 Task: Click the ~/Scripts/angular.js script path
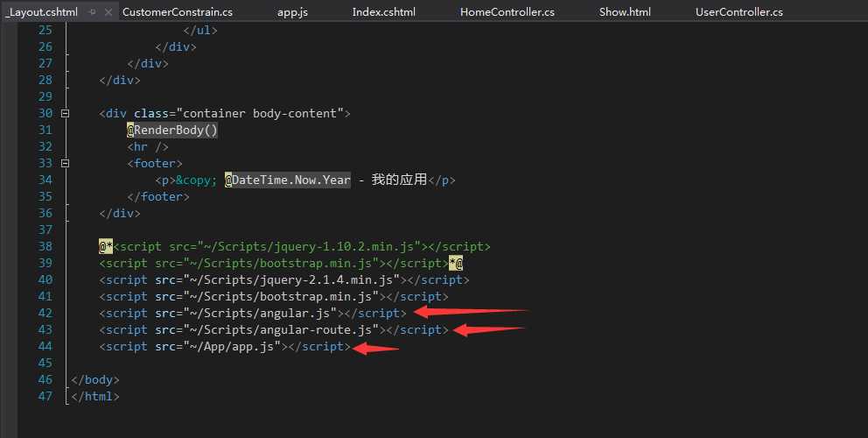(x=260, y=313)
